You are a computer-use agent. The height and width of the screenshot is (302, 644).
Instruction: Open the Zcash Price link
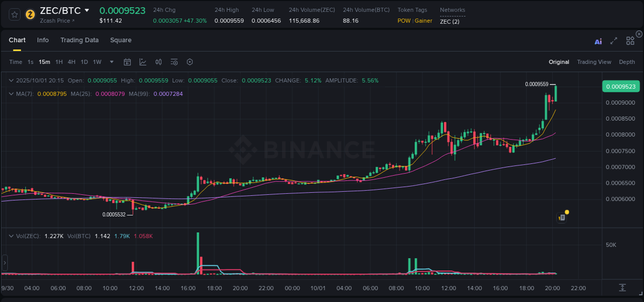click(x=55, y=21)
